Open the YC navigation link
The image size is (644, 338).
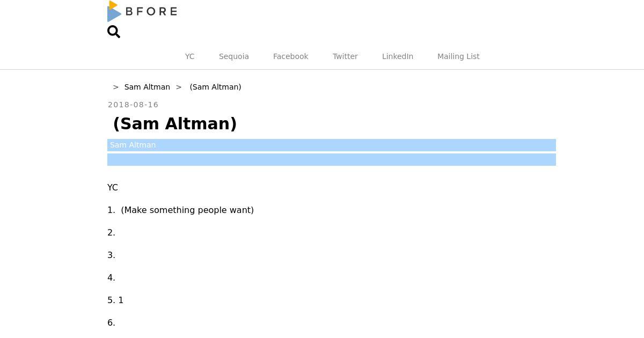coord(189,56)
